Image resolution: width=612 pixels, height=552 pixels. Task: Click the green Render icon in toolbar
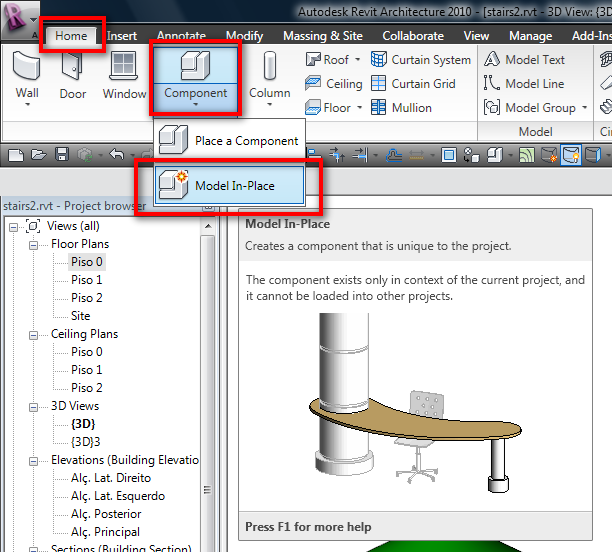coord(527,155)
